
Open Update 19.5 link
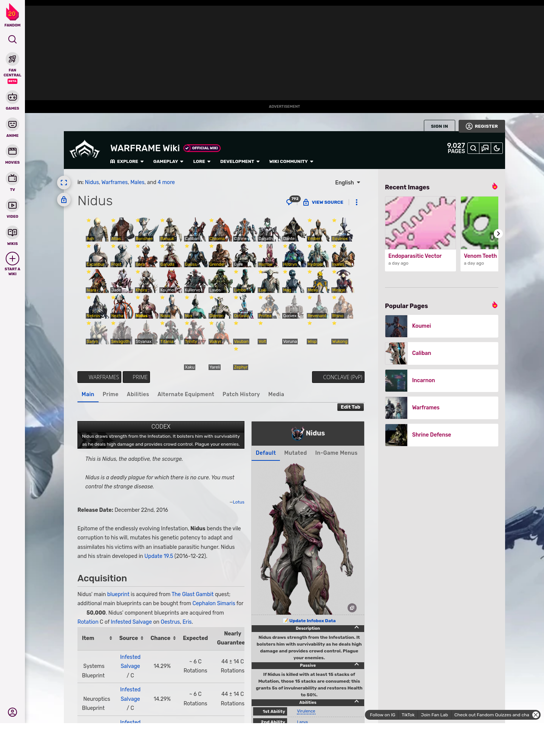(159, 556)
